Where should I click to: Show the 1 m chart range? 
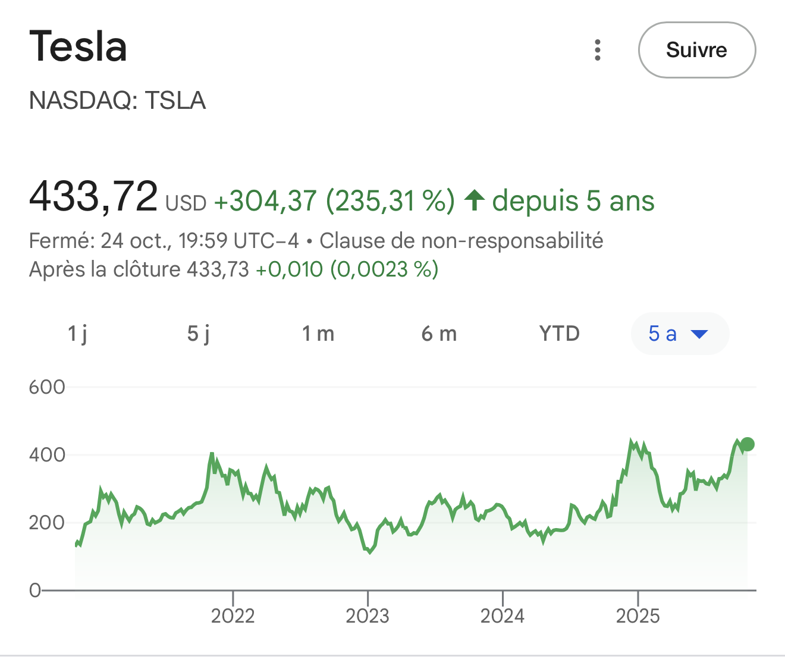(x=318, y=334)
